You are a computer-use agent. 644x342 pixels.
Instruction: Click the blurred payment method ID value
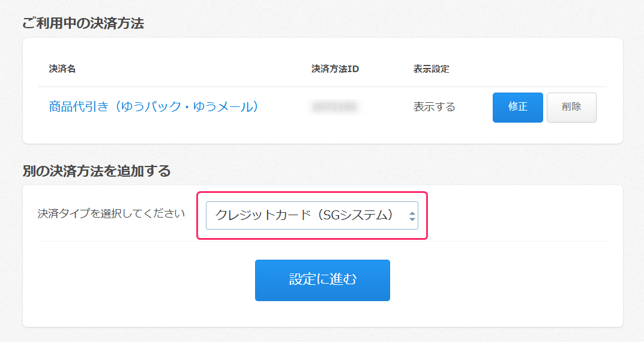pyautogui.click(x=334, y=107)
